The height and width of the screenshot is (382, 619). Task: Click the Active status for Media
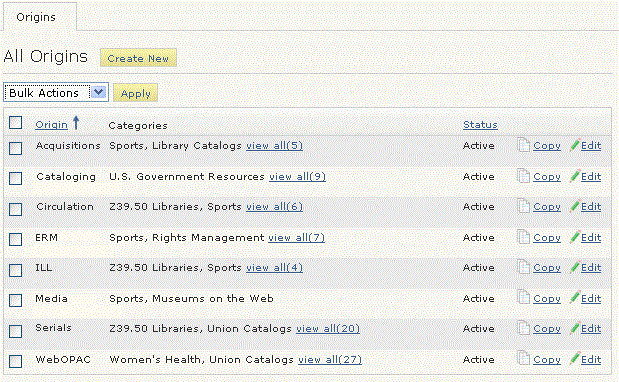[x=478, y=298]
